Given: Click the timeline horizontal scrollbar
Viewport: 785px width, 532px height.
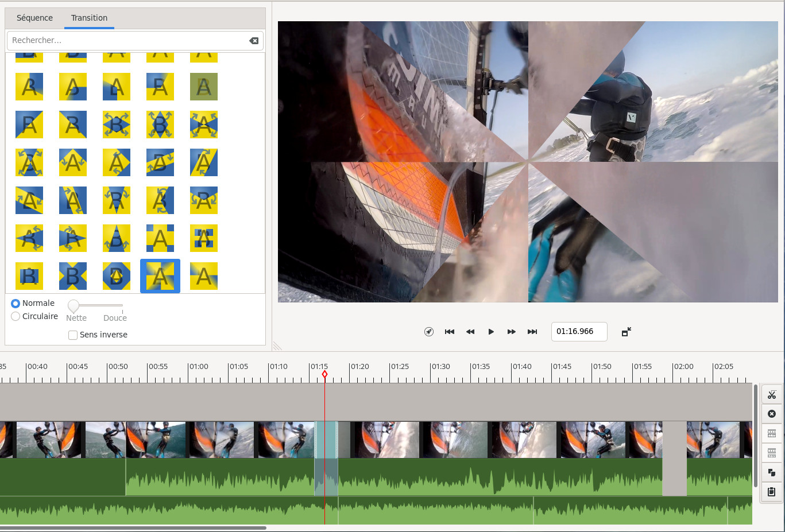Looking at the screenshot, I should click(133, 527).
